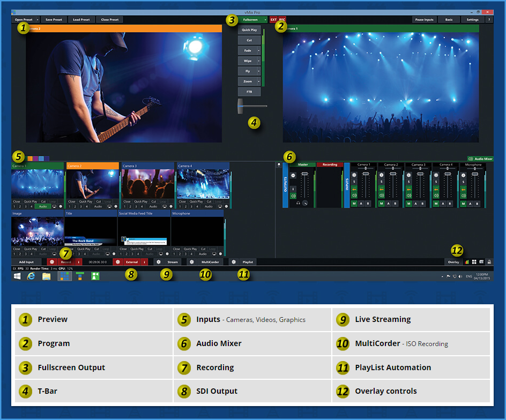Screen dimensions: 506x420
Task: Click the Internet Explorer taskbar icon
Action: [x=32, y=276]
